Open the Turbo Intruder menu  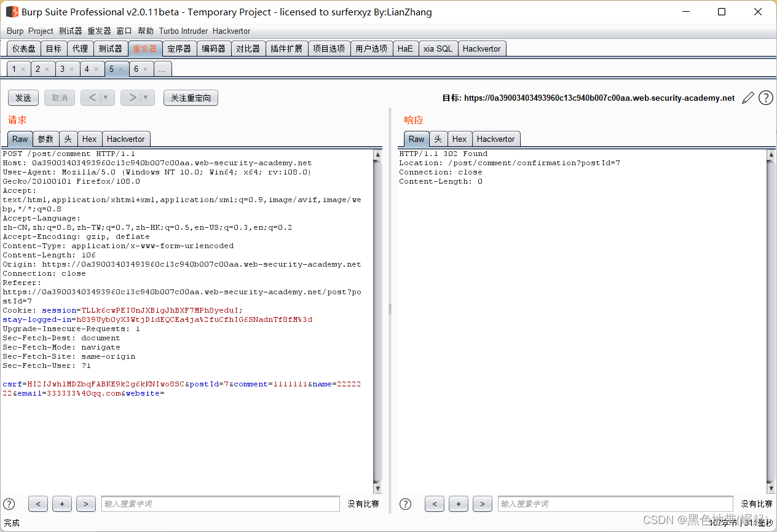(x=183, y=31)
